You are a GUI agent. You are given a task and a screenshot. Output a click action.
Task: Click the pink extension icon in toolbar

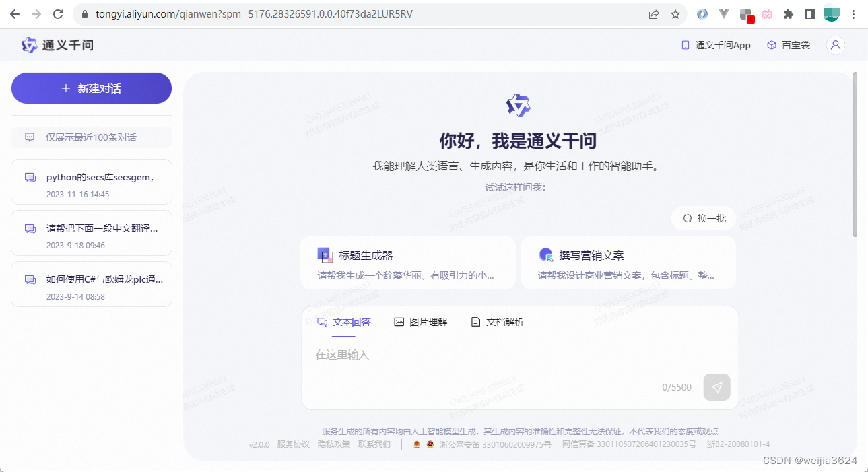pos(767,14)
